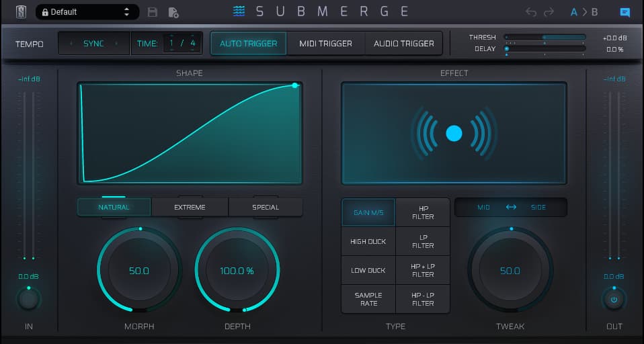
Task: Click the save-as preset icon
Action: coord(173,12)
